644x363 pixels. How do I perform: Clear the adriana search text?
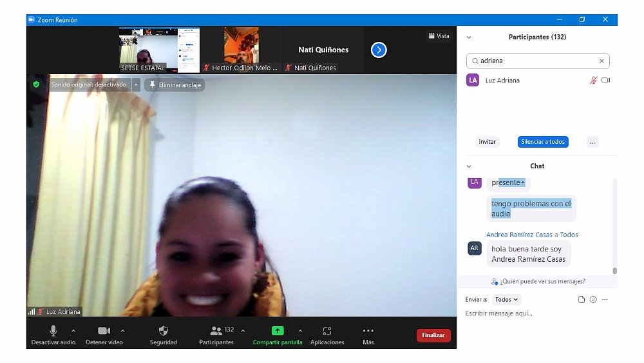tap(601, 61)
